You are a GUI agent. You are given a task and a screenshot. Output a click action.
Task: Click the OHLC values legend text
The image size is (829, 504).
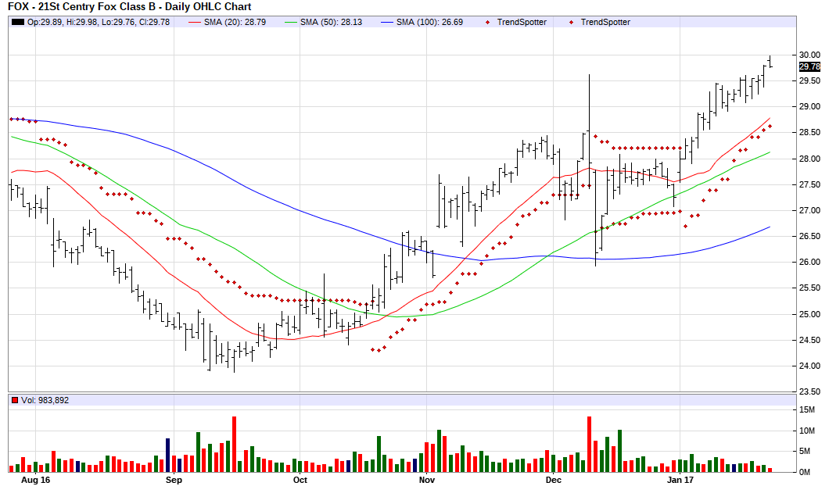click(x=99, y=22)
